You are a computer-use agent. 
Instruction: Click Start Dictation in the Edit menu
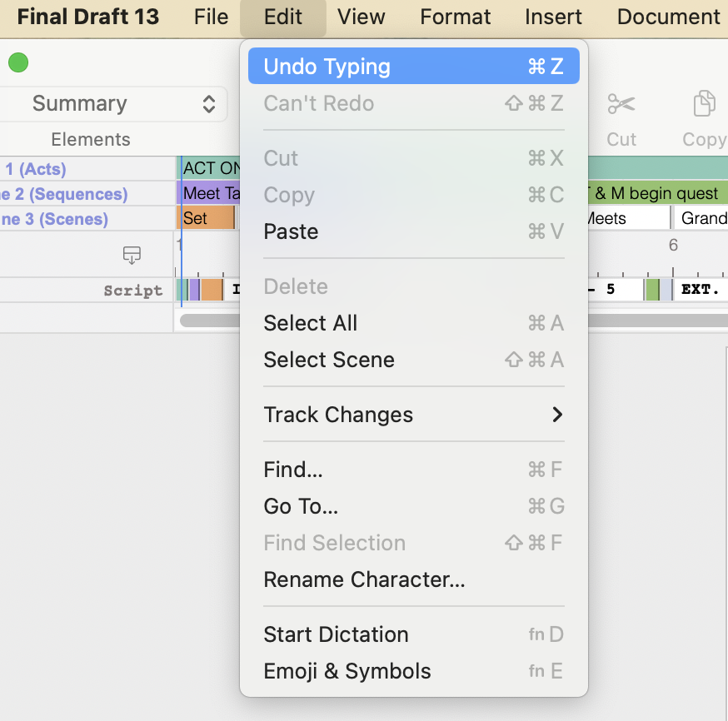tap(336, 634)
